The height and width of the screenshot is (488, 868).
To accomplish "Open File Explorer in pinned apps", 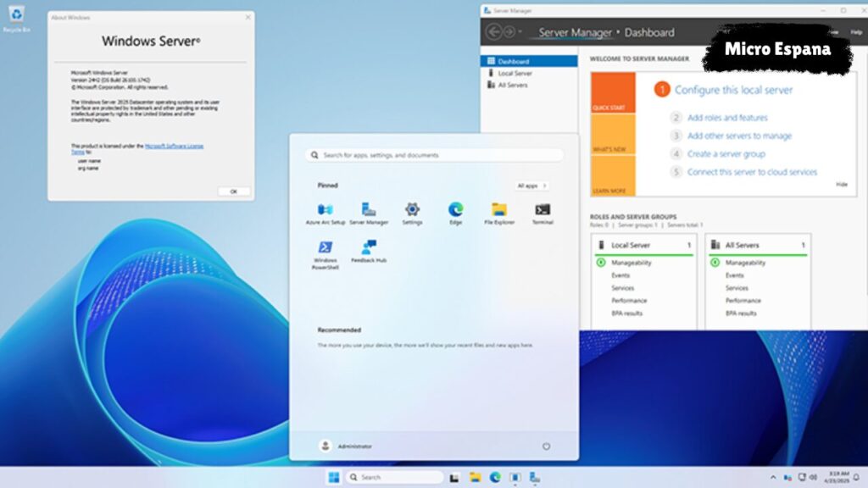I will coord(499,210).
